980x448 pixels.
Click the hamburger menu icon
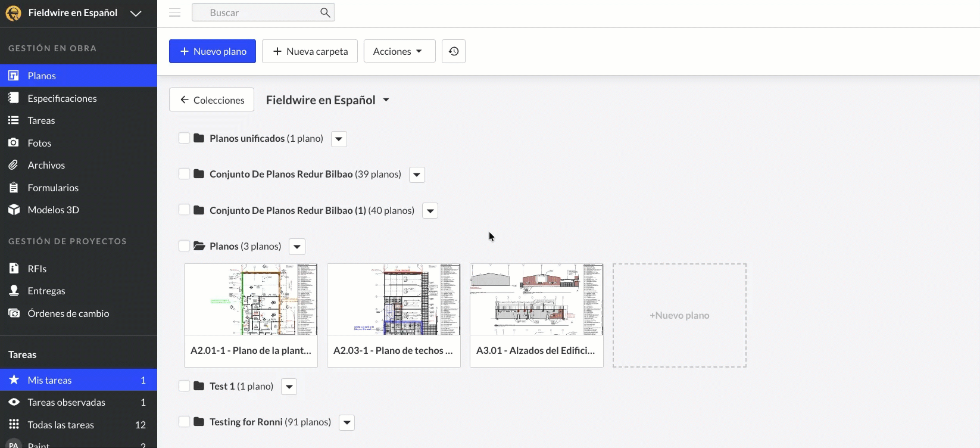click(174, 13)
